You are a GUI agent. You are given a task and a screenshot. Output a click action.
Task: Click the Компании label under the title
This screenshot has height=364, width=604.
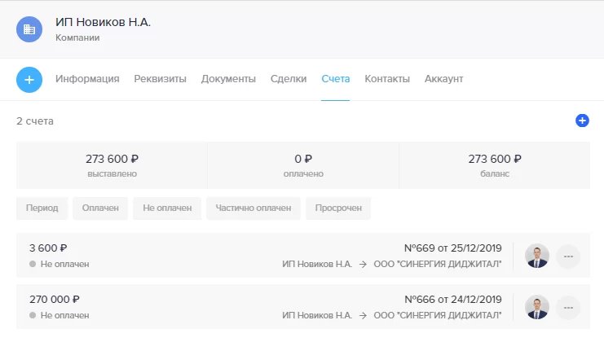click(77, 37)
